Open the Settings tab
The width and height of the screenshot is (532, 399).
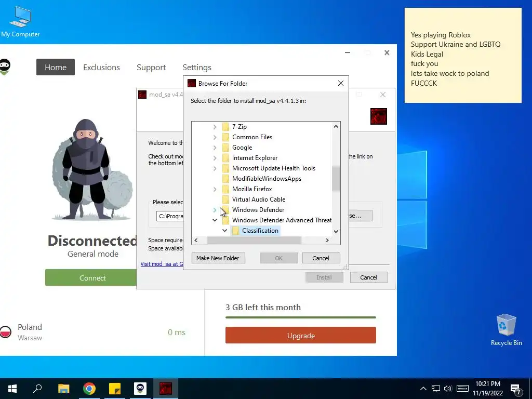(x=197, y=67)
